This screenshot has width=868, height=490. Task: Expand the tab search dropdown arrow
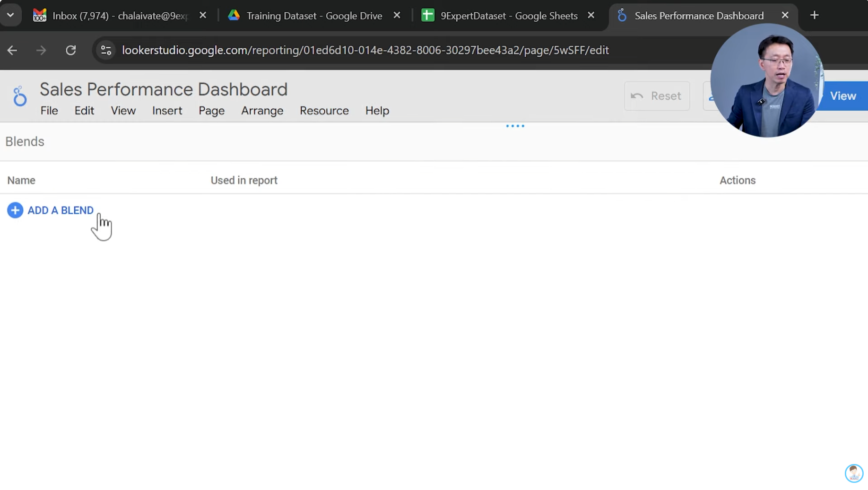pyautogui.click(x=10, y=16)
